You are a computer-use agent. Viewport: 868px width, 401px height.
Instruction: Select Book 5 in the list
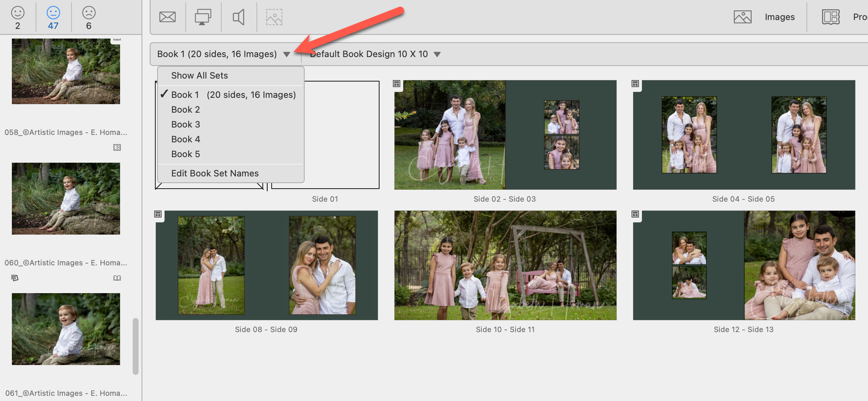(185, 154)
